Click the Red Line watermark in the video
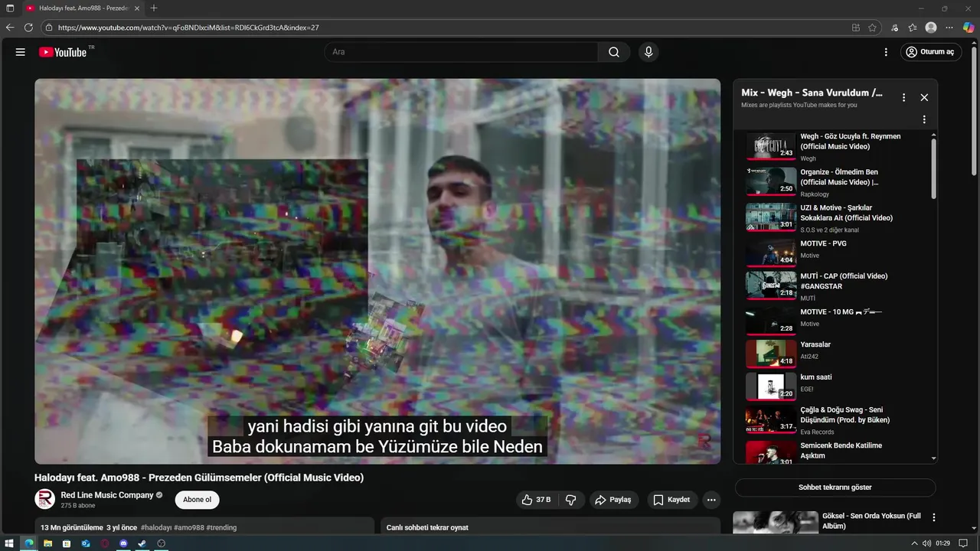Viewport: 980px width, 551px height. (x=704, y=442)
